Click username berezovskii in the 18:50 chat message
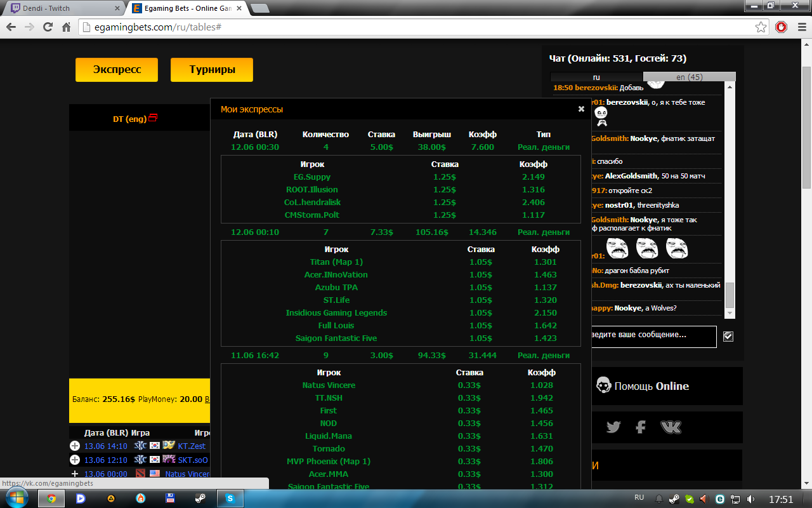This screenshot has width=812, height=508. (x=596, y=88)
